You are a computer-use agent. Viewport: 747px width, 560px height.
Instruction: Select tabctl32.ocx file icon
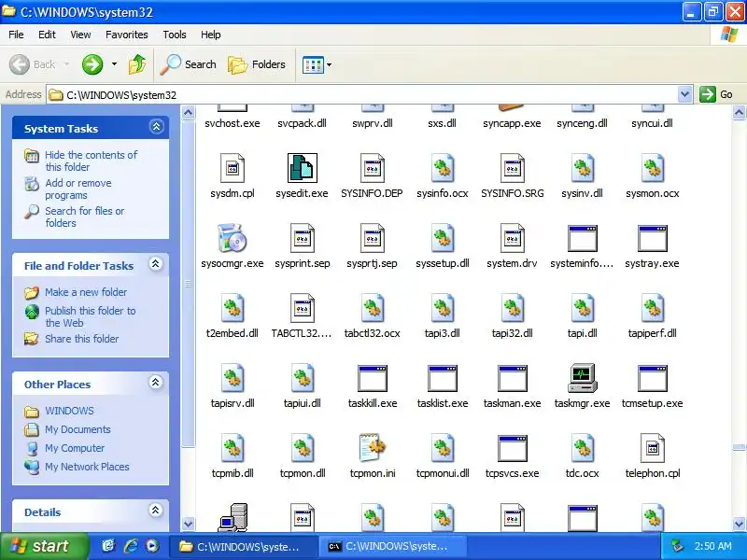coord(372,308)
